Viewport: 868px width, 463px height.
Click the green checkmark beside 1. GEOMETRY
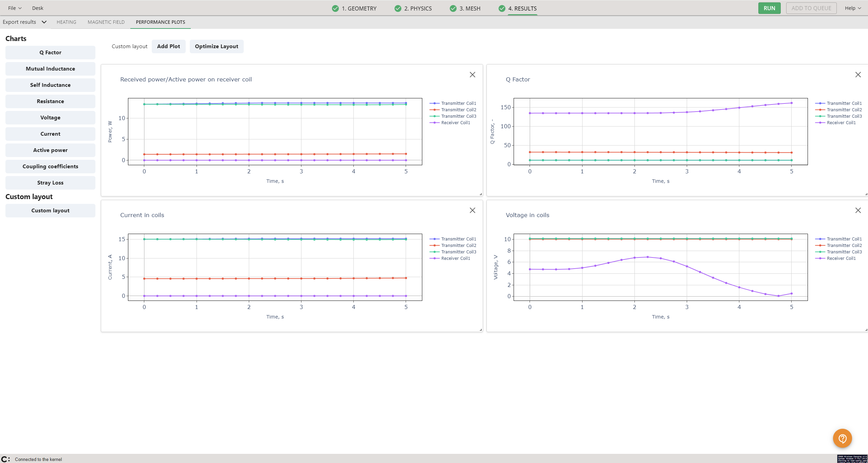click(335, 8)
